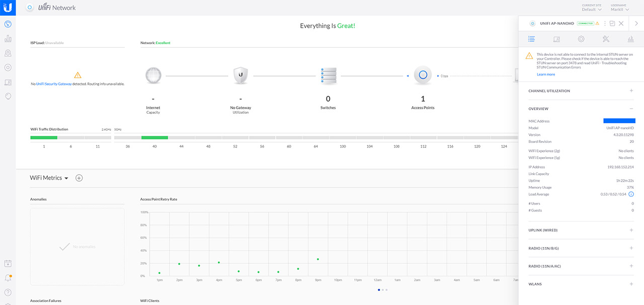
Task: Follow the UniFi Security Gateway link
Action: tap(54, 84)
